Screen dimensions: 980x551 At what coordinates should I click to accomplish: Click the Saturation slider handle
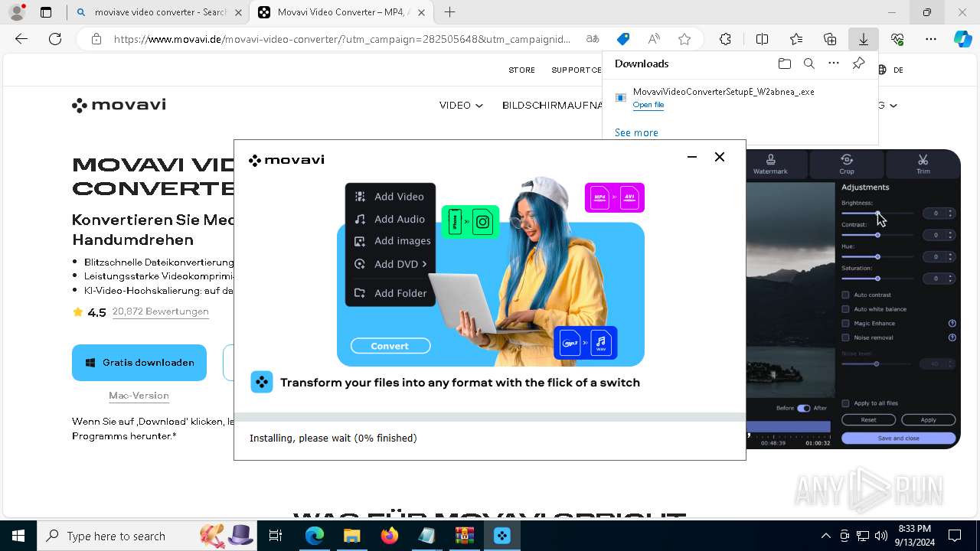(x=877, y=279)
